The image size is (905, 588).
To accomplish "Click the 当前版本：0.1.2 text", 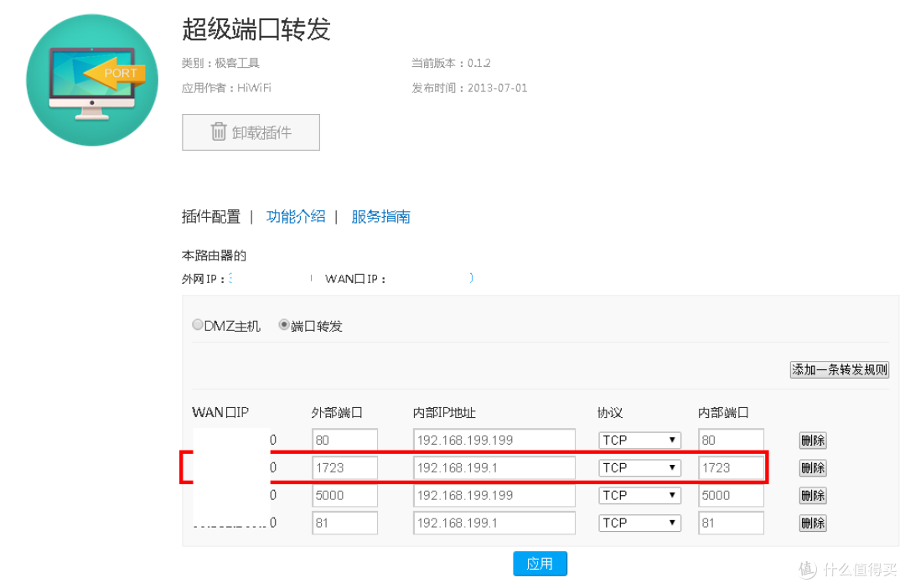I will [451, 63].
